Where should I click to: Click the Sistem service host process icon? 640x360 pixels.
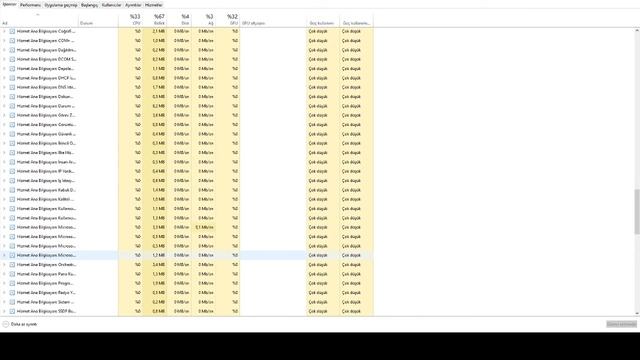(x=12, y=302)
